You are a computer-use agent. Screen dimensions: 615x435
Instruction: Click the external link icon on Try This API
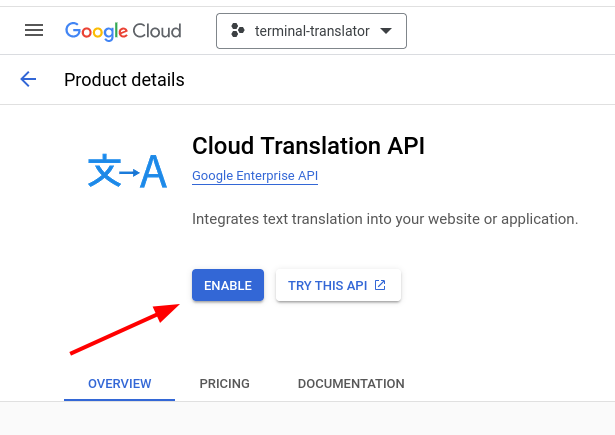click(380, 285)
